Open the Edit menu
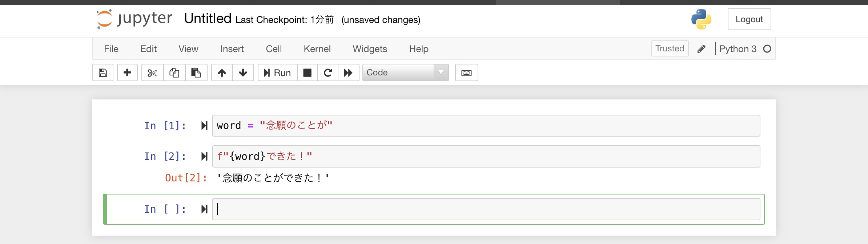 [x=148, y=49]
